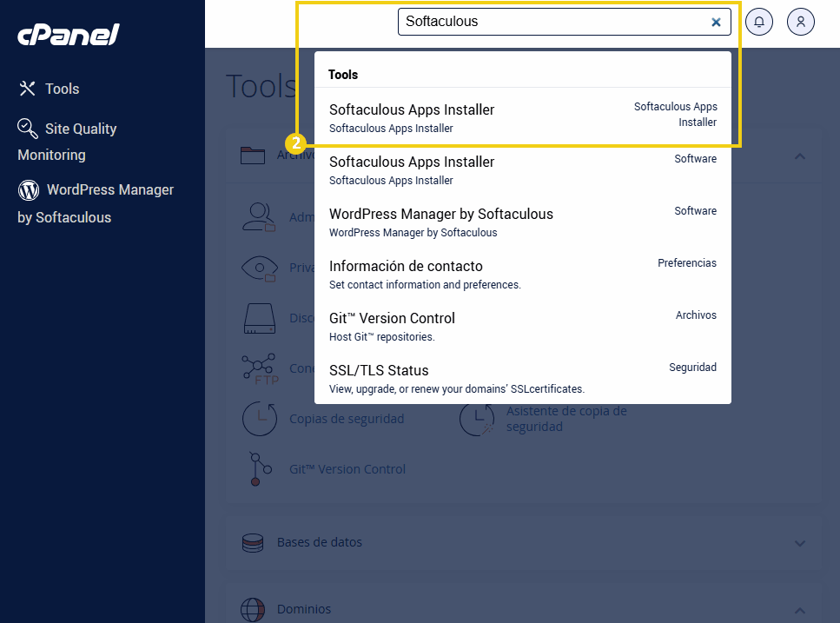840x623 pixels.
Task: Collapse Dominios section with chevron
Action: (800, 611)
